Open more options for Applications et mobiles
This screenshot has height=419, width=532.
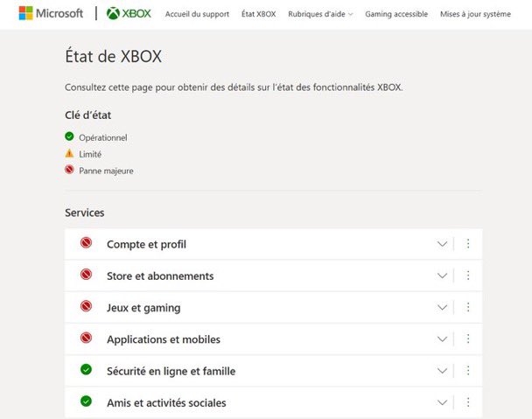(468, 339)
